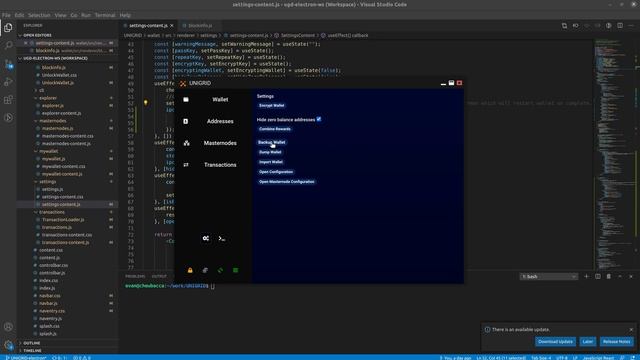640x360 pixels.
Task: Click JavaScript React language mode in status bar
Action: pyautogui.click(x=598, y=358)
